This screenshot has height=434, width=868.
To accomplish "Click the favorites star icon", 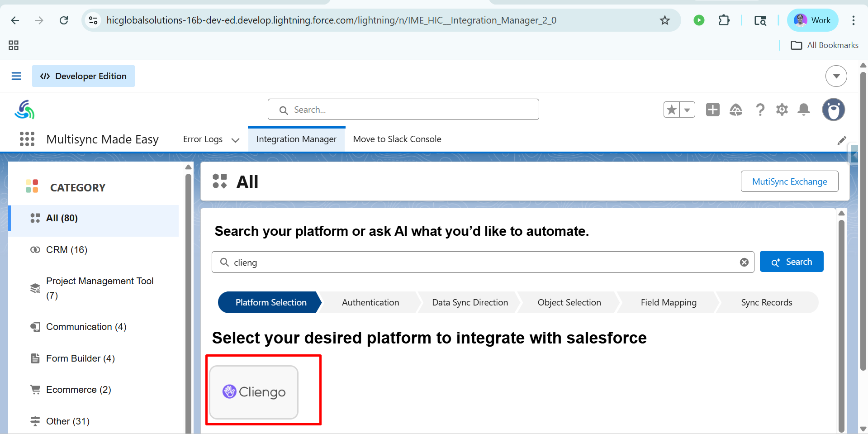I will 672,110.
